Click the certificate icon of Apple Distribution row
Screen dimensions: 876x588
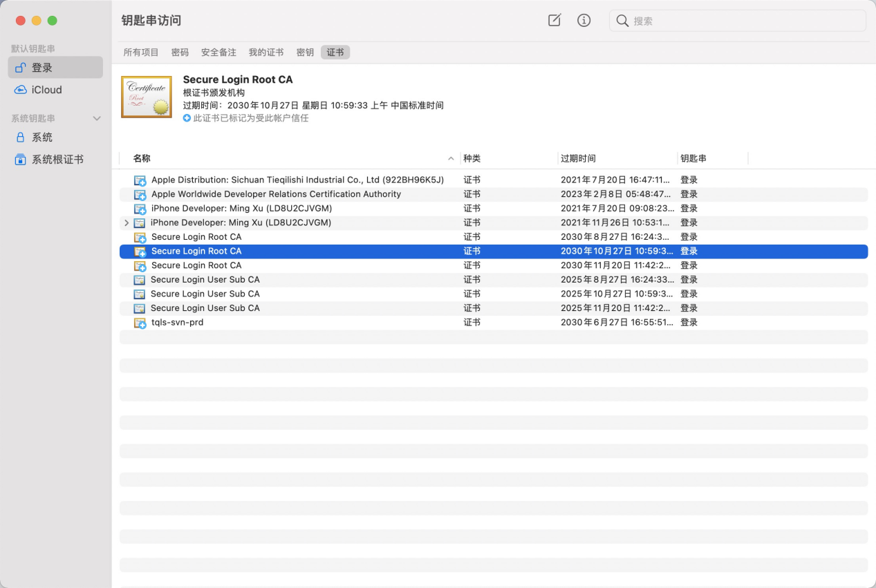point(140,180)
